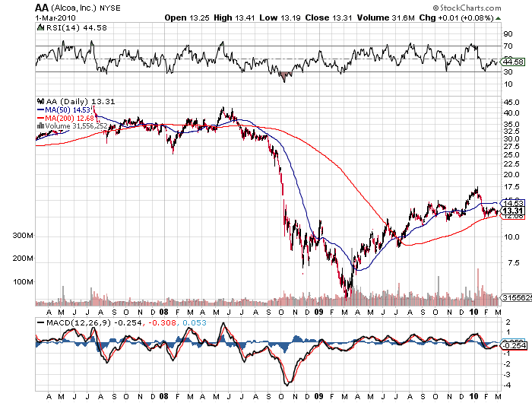Click the AA (Daily) 13.31 legend text

point(81,101)
